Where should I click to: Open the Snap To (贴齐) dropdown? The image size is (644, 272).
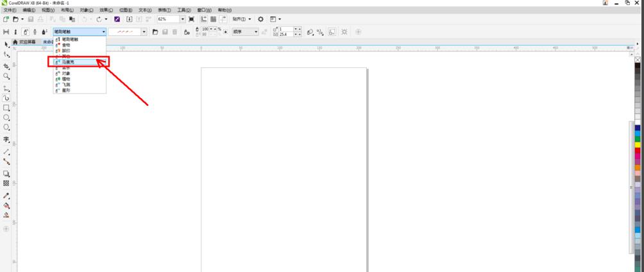[x=241, y=19]
